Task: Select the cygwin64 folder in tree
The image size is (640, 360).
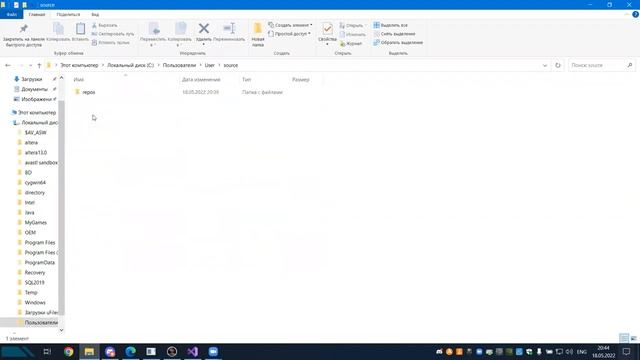Action: 35,182
